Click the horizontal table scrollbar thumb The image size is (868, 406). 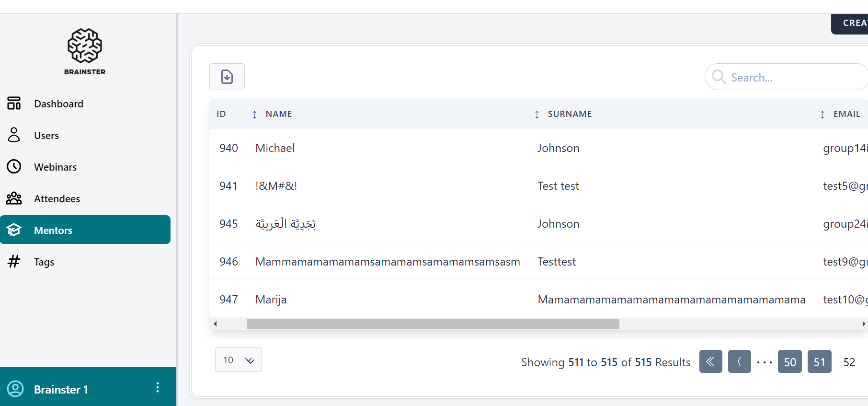[433, 324]
